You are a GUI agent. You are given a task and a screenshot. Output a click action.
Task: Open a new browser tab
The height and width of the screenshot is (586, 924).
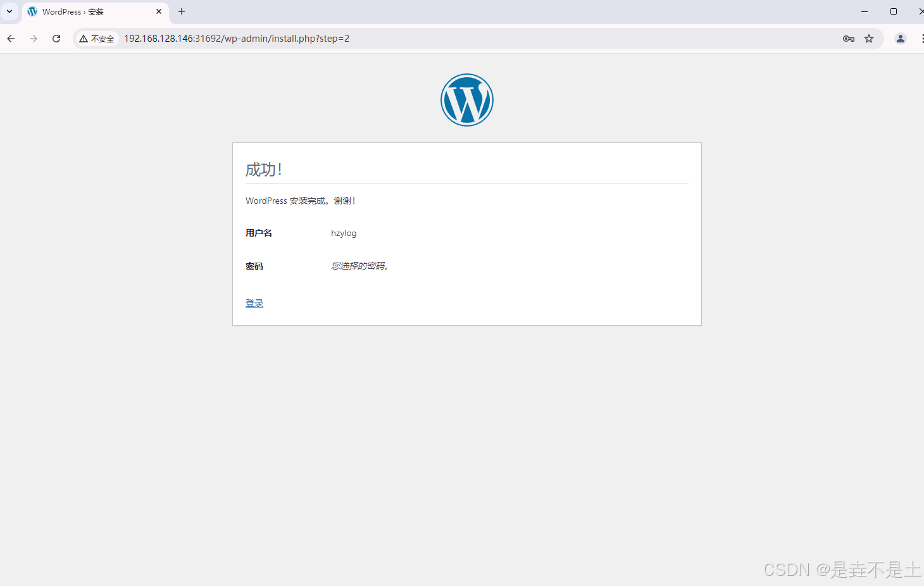point(182,11)
